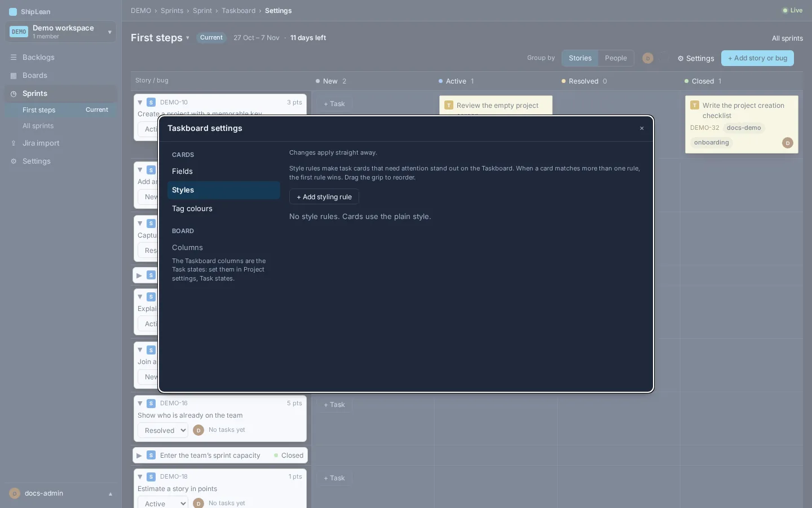Click the 'onboarding' tag on the checklist card
The width and height of the screenshot is (812, 508).
712,143
